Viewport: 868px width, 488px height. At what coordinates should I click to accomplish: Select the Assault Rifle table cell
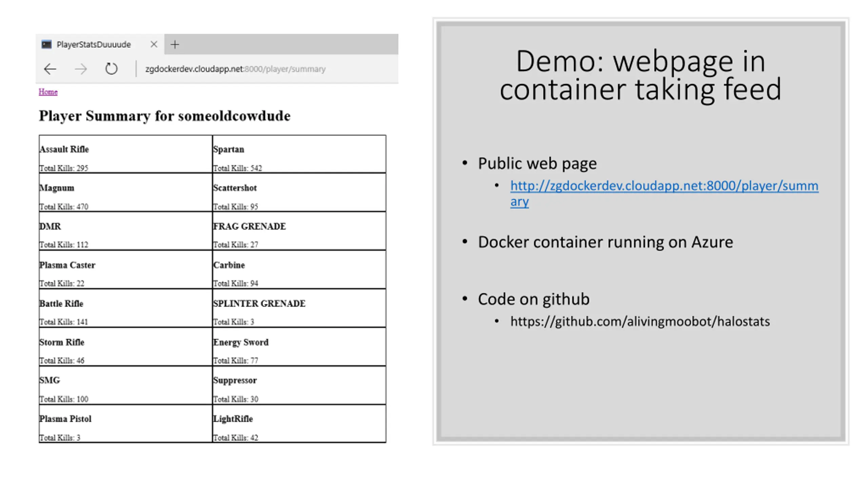[125, 154]
